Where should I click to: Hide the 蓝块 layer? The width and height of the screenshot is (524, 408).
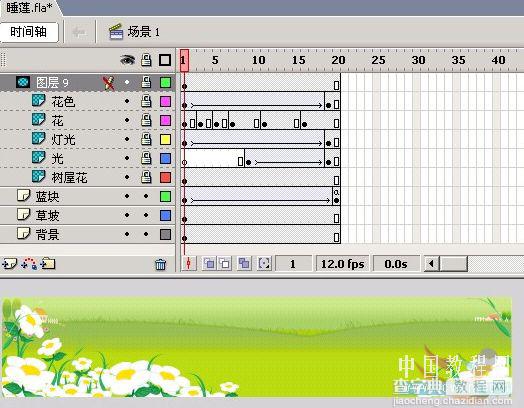(x=127, y=196)
